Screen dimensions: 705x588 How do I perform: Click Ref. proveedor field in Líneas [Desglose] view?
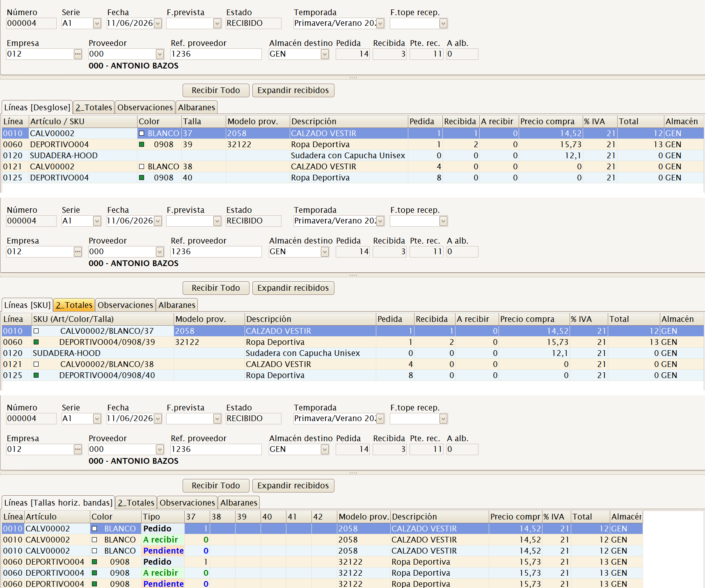(x=216, y=54)
